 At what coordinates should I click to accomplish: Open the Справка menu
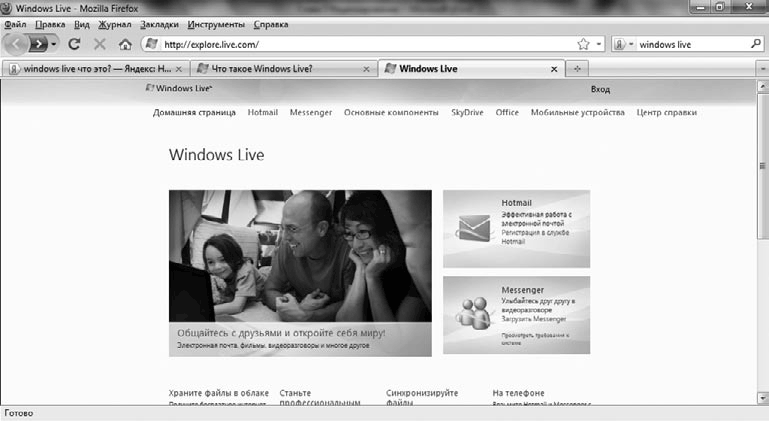point(271,24)
